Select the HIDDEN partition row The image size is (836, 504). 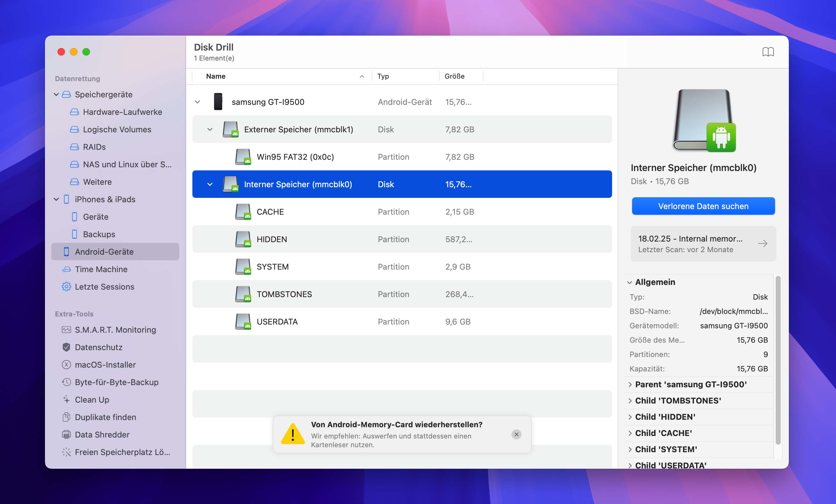[402, 239]
